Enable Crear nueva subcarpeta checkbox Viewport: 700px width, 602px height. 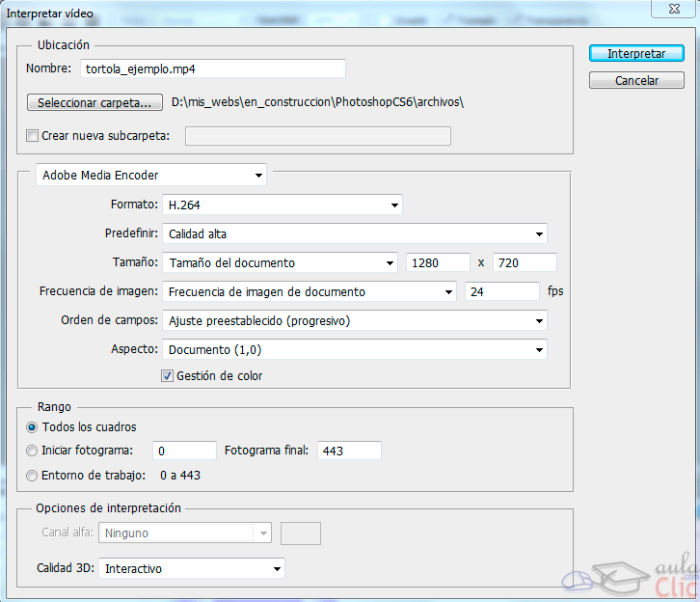pos(32,135)
